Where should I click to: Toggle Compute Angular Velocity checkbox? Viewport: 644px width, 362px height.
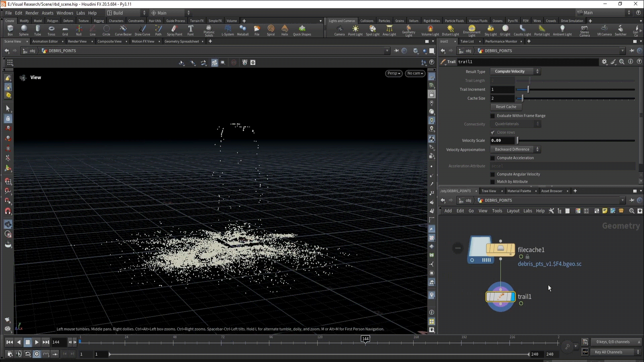pyautogui.click(x=493, y=174)
